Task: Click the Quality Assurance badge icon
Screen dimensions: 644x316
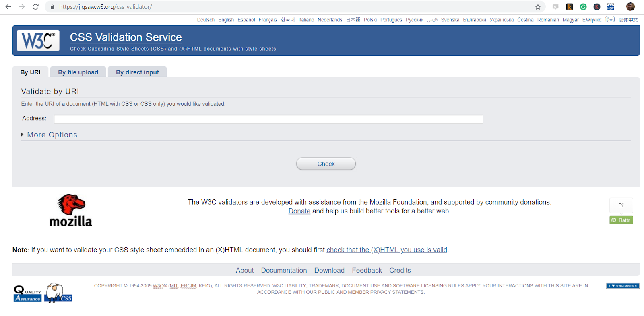Action: click(27, 294)
